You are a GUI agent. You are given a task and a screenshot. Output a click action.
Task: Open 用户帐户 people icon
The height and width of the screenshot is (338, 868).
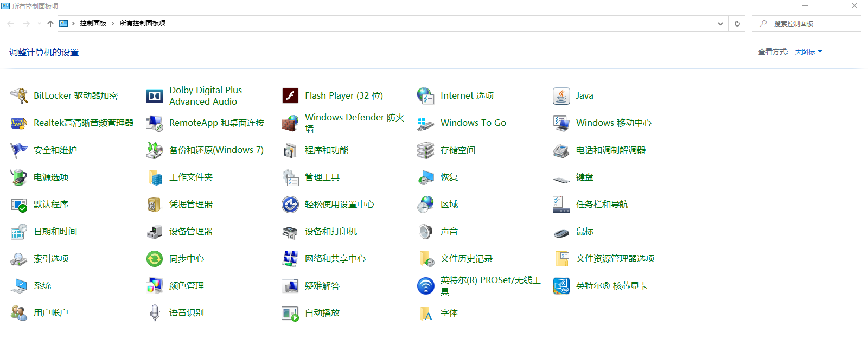click(19, 313)
